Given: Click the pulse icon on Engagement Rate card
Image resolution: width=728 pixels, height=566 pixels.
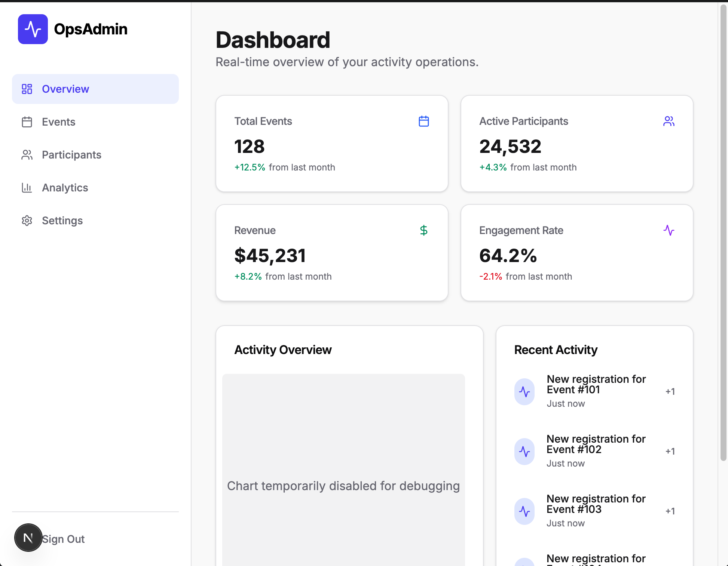Looking at the screenshot, I should click(669, 230).
